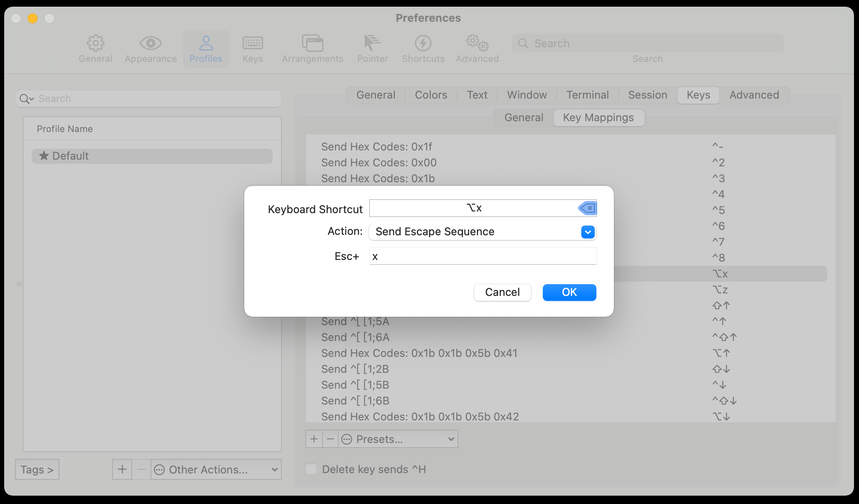Viewport: 859px width, 504px height.
Task: Open Shortcuts lightning bolt icon
Action: (x=423, y=43)
